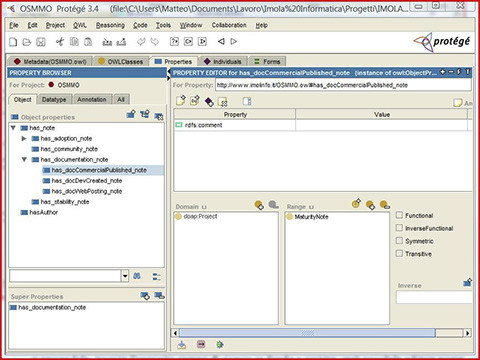The width and height of the screenshot is (480, 360).
Task: Select the Datatype properties tab
Action: [54, 99]
